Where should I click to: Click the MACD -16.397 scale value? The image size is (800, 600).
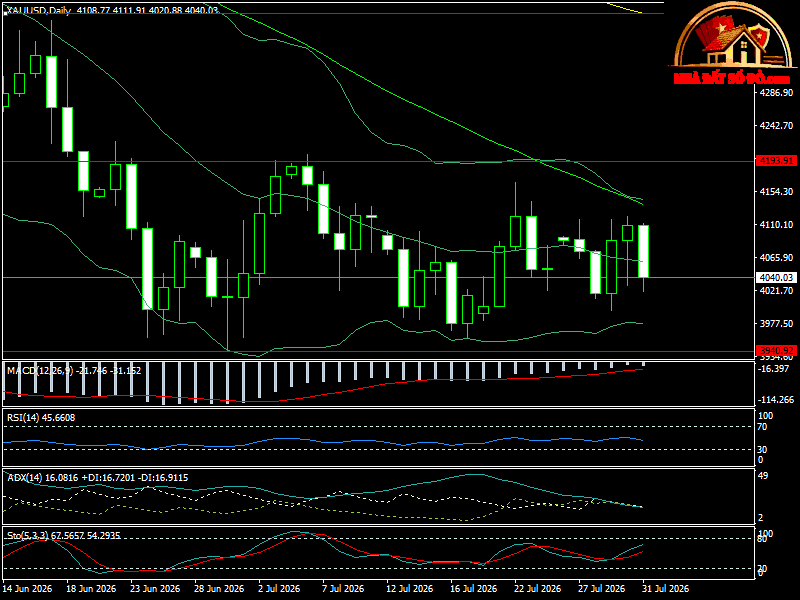point(774,369)
